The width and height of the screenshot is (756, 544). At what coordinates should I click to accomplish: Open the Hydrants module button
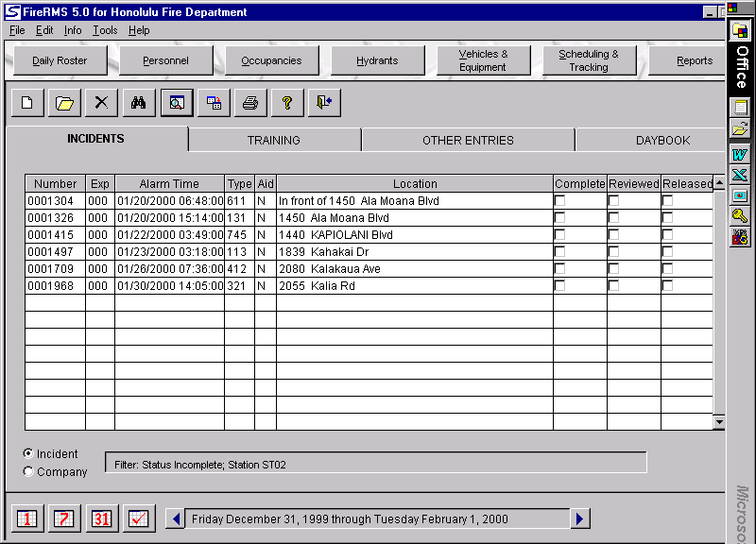pos(377,60)
